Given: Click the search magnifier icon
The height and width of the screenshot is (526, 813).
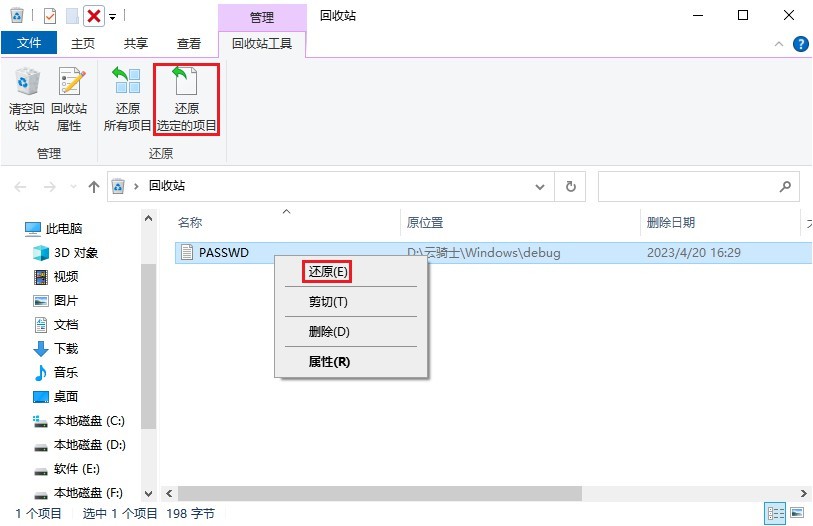Looking at the screenshot, I should 786,186.
